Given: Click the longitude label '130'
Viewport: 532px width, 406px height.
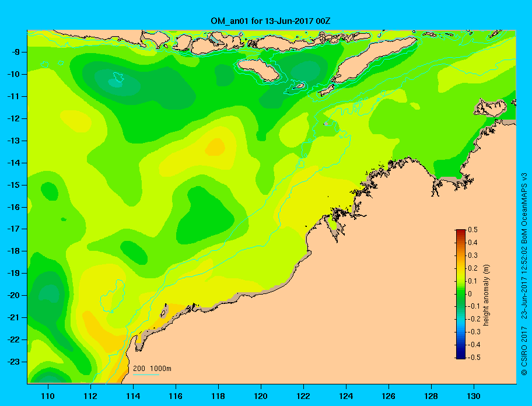Looking at the screenshot, I should pyautogui.click(x=474, y=396).
